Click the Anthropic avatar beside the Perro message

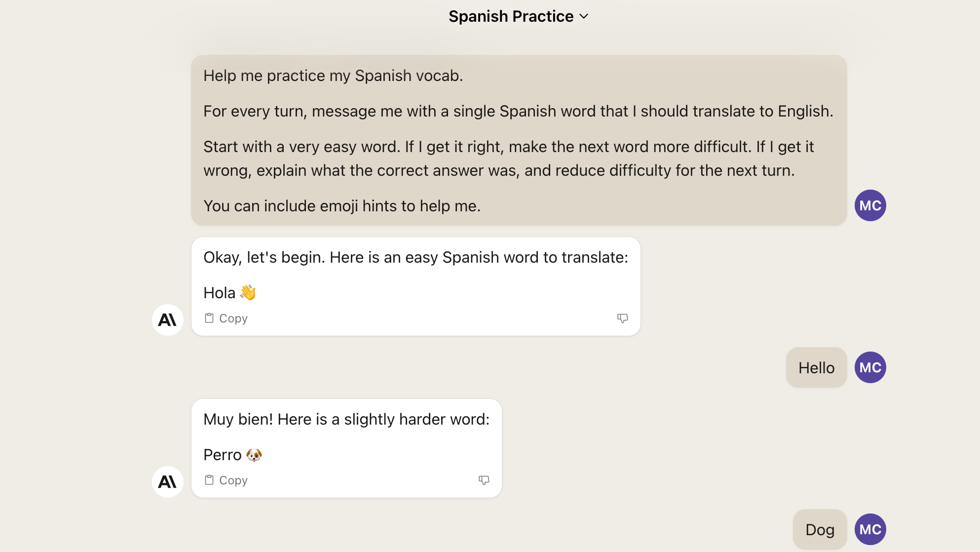tap(168, 482)
